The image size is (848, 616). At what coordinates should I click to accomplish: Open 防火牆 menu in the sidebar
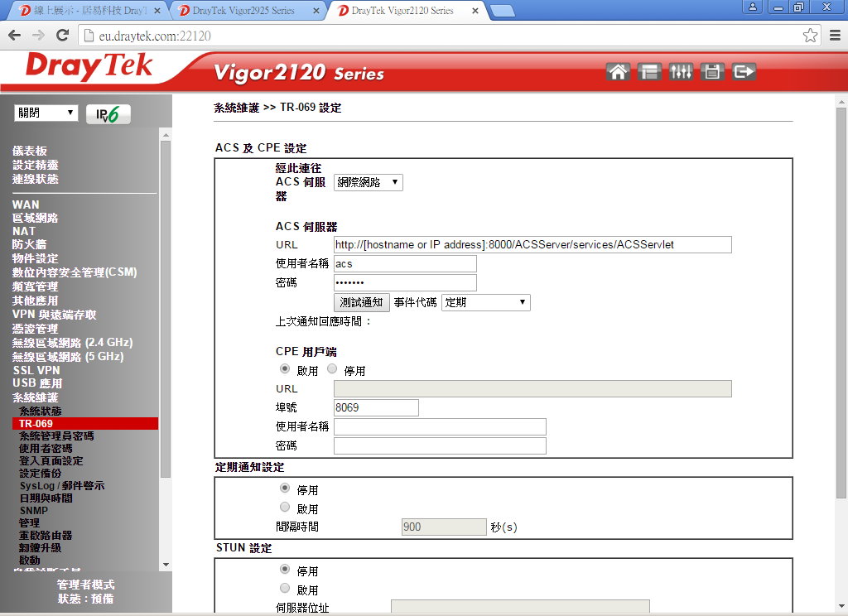point(29,244)
